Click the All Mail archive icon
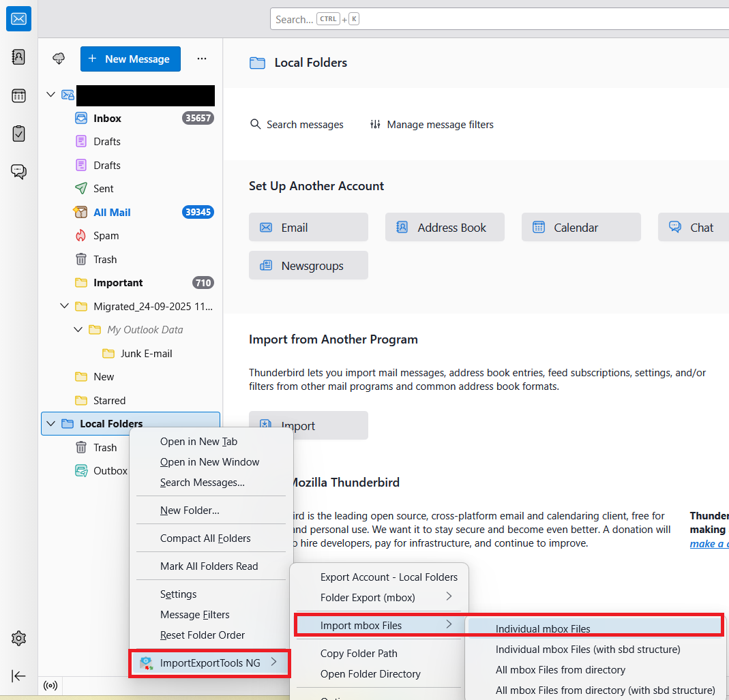729x700 pixels. [x=80, y=213]
